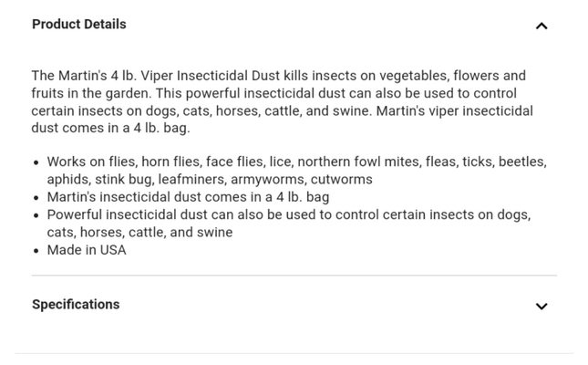588x365 pixels.
Task: Open the Specifications section heading
Action: (x=76, y=304)
